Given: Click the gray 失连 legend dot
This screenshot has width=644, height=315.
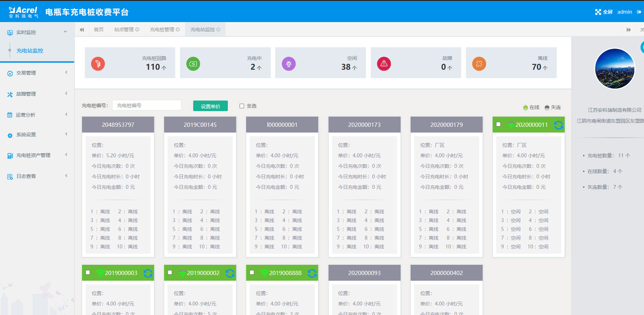Looking at the screenshot, I should click(x=547, y=108).
